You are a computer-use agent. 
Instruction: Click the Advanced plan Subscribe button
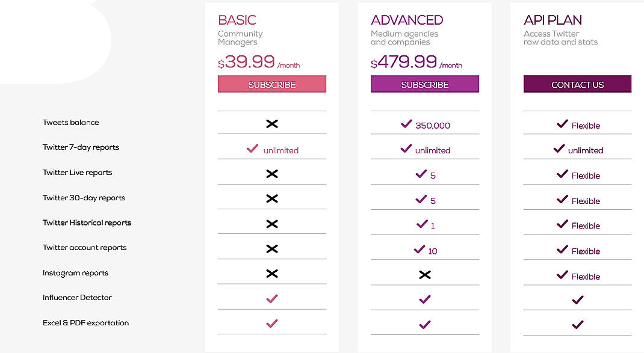[425, 84]
